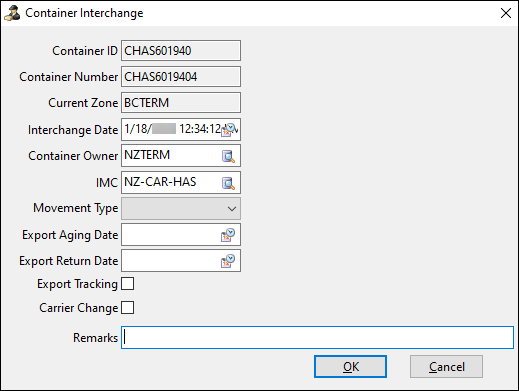The image size is (519, 391).
Task: Click the Current Zone field BCTERM
Action: tap(181, 103)
